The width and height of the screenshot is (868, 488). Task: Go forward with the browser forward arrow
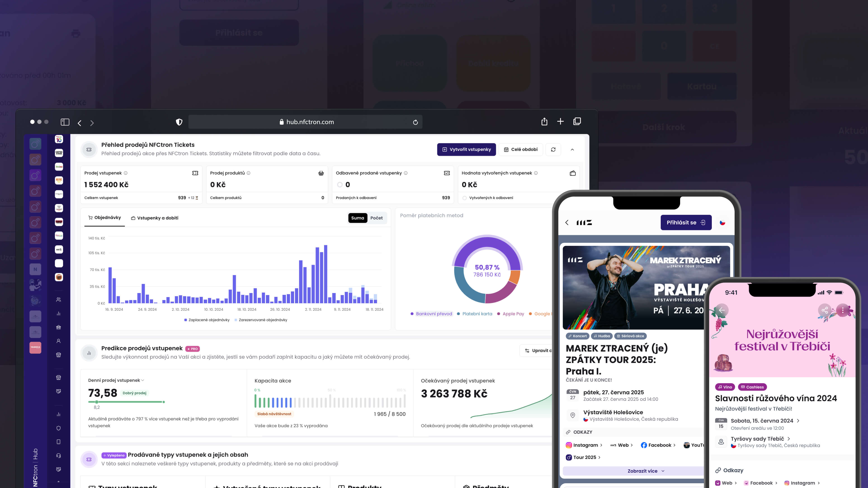(92, 123)
